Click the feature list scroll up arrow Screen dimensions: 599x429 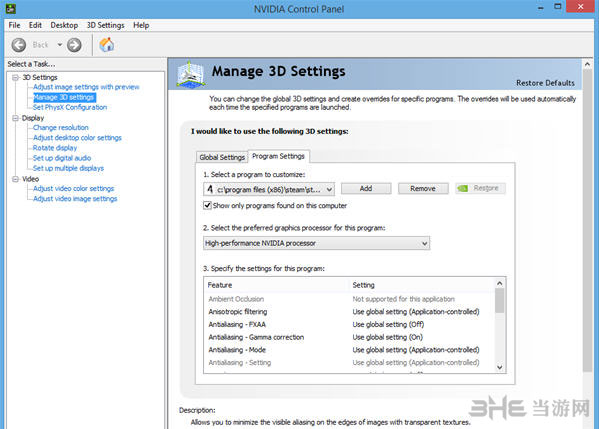499,283
